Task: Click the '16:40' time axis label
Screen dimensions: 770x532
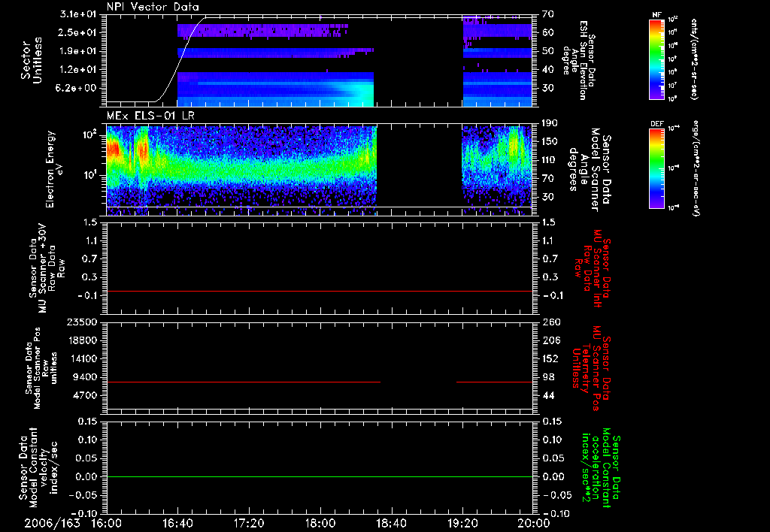Action: pyautogui.click(x=177, y=523)
